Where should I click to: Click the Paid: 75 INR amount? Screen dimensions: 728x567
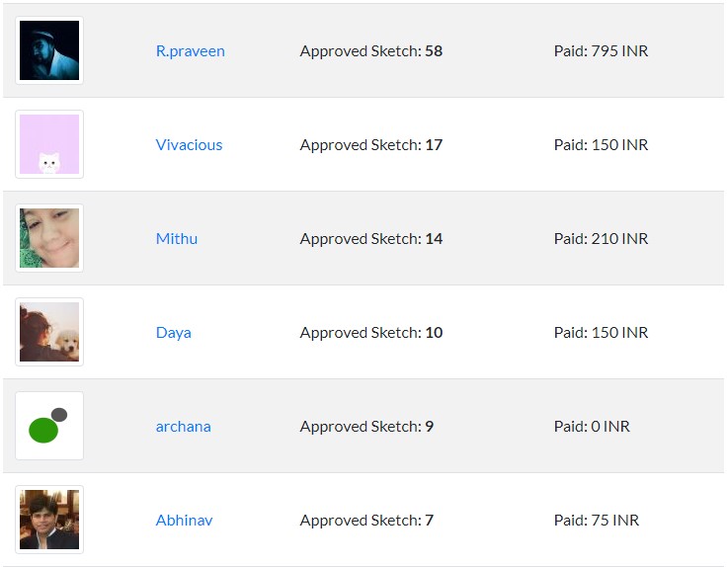point(597,520)
